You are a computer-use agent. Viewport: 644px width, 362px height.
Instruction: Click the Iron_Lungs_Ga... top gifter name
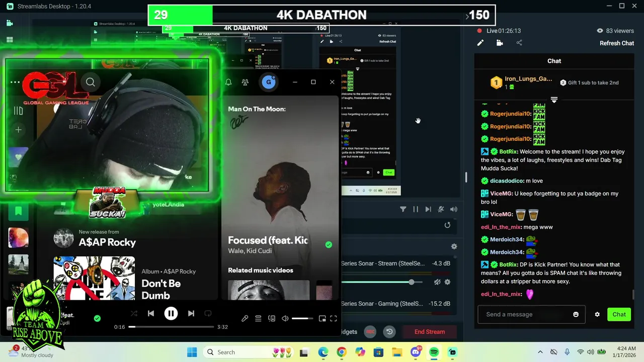[x=528, y=79]
